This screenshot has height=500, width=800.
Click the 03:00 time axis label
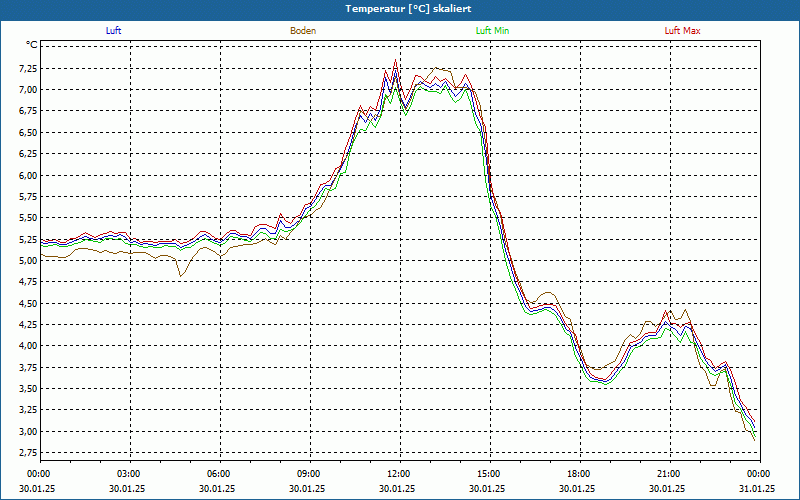(x=129, y=474)
